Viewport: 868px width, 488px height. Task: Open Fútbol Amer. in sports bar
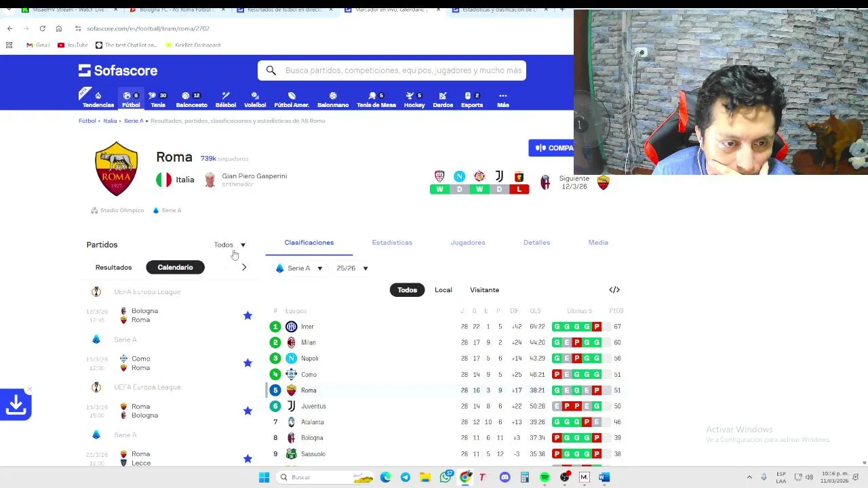coord(292,100)
